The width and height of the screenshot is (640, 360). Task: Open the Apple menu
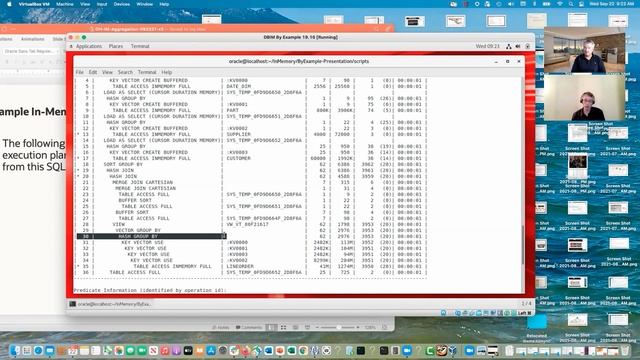tap(9, 4)
